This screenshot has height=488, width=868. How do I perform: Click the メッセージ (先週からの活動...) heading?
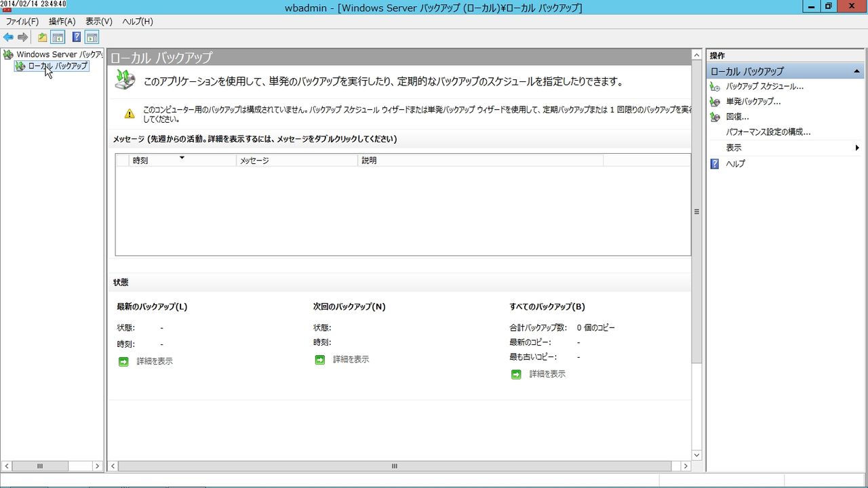click(x=255, y=139)
